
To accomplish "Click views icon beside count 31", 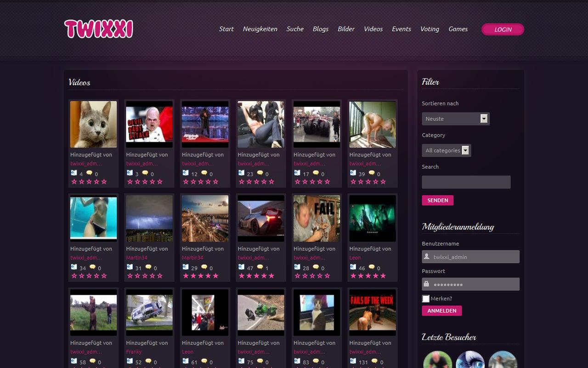I will (130, 267).
